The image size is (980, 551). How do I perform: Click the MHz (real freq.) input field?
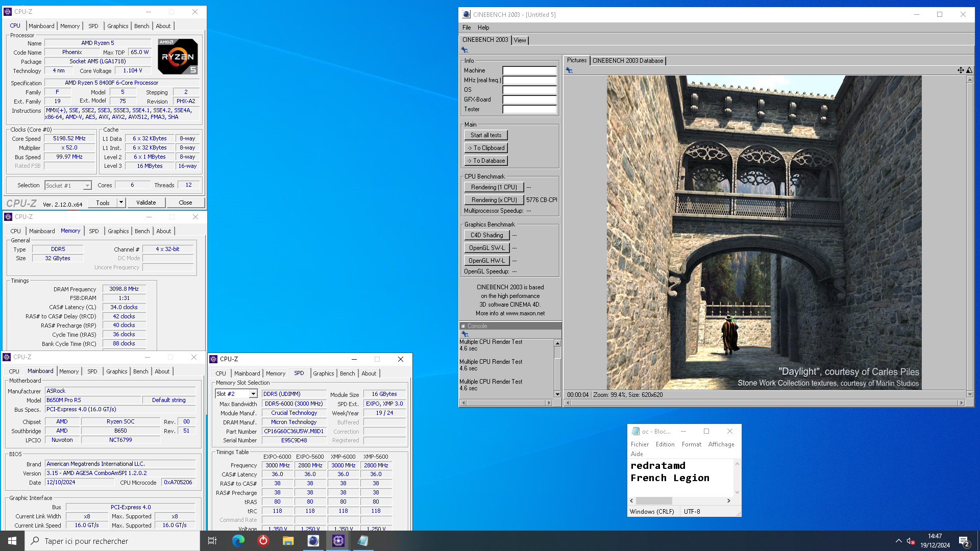point(529,80)
